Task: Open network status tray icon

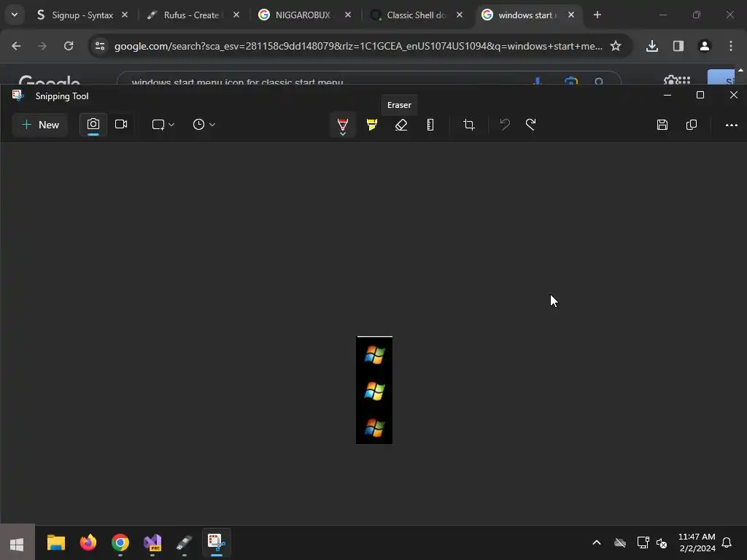Action: (x=643, y=542)
